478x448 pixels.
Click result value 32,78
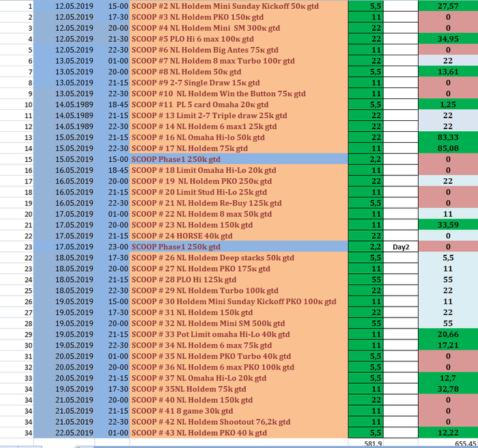tap(448, 389)
